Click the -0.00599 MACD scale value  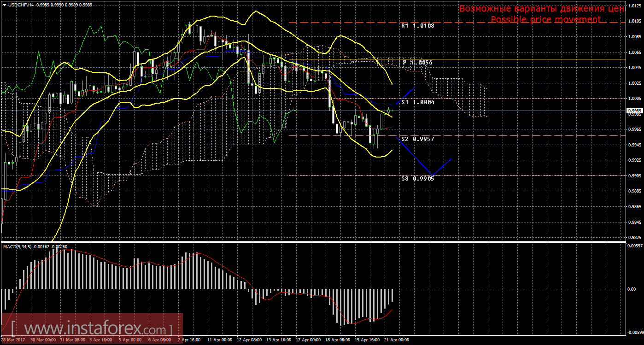coord(634,332)
